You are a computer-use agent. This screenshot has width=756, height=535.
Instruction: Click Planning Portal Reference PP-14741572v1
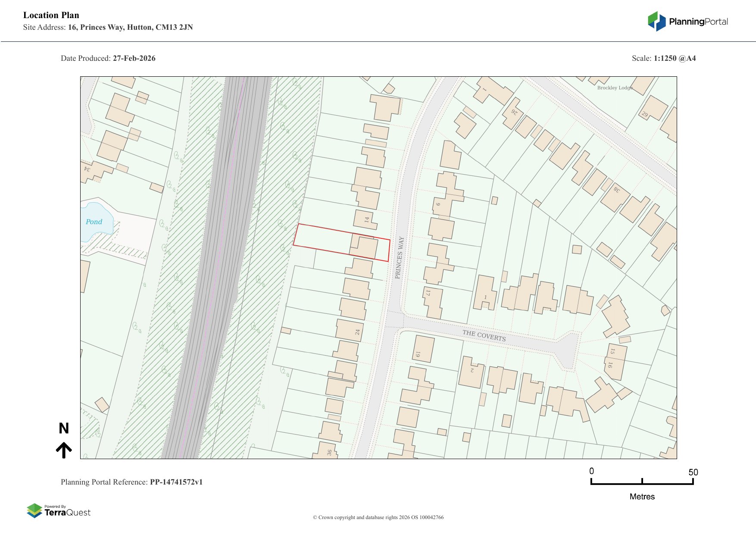click(x=131, y=482)
